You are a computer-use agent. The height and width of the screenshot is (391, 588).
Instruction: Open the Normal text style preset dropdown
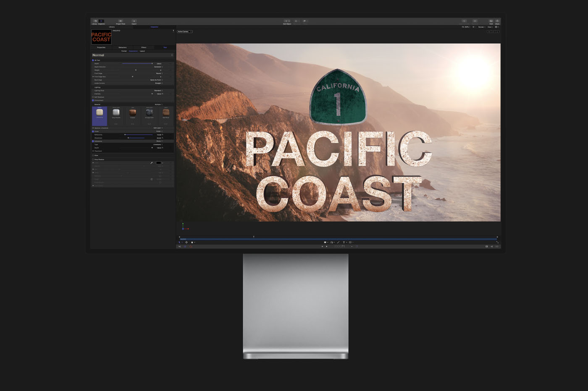(x=133, y=55)
